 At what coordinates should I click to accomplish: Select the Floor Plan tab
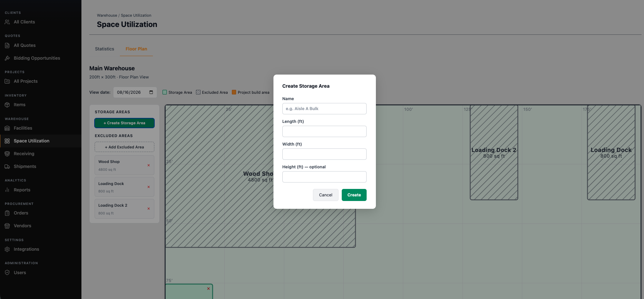(136, 49)
